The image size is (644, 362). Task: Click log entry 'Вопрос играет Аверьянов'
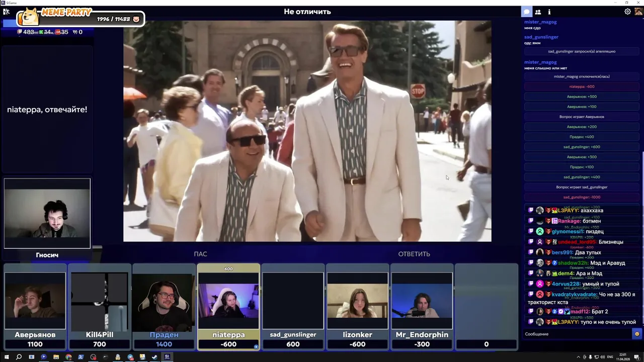582,117
